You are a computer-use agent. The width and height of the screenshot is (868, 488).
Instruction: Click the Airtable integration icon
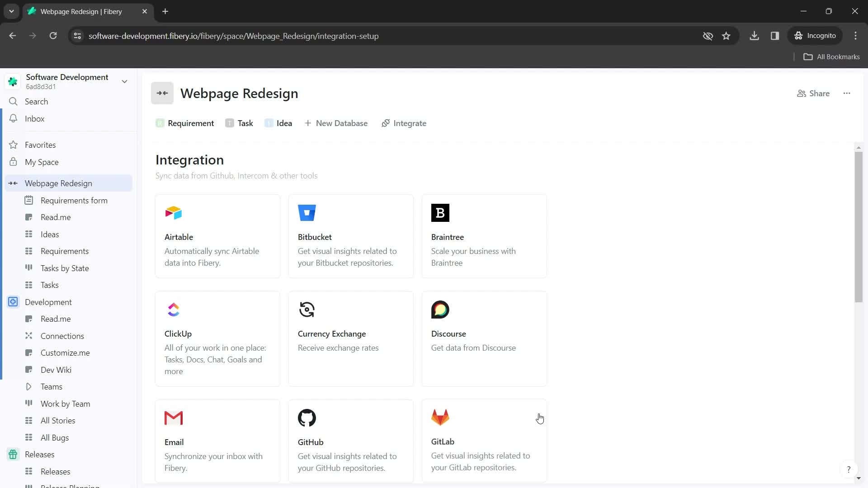pyautogui.click(x=173, y=213)
